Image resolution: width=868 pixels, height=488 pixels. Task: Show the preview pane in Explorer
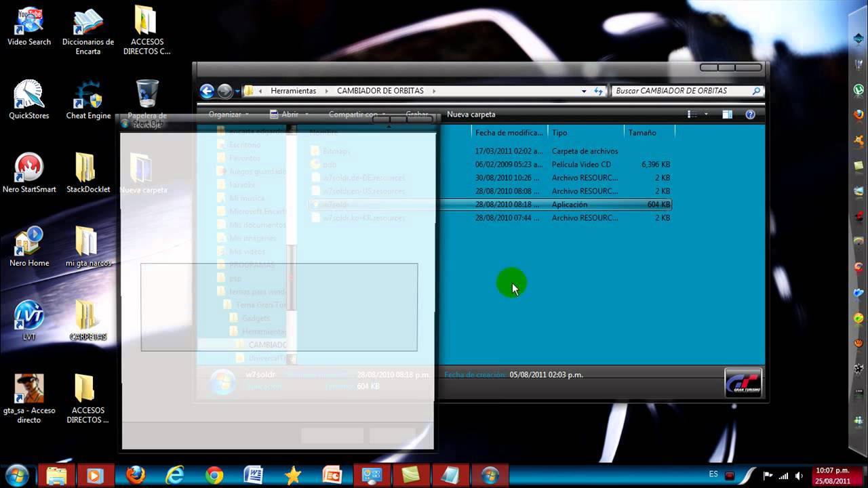coord(727,115)
